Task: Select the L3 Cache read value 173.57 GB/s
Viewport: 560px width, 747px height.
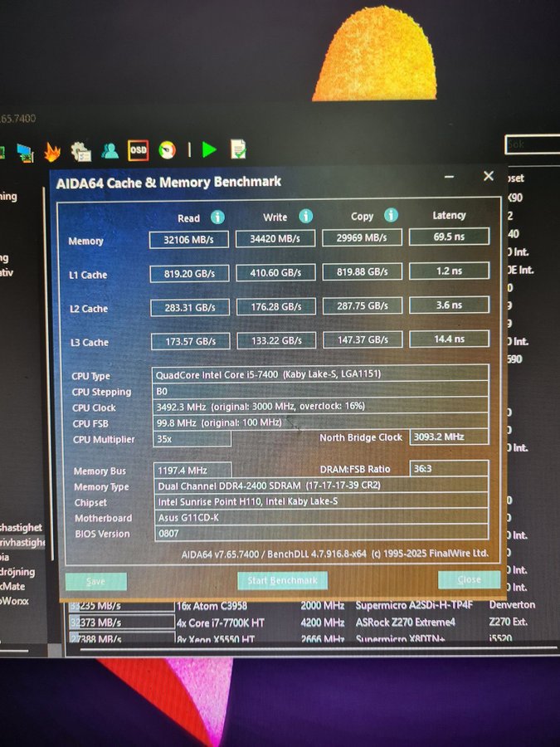Action: pos(191,342)
